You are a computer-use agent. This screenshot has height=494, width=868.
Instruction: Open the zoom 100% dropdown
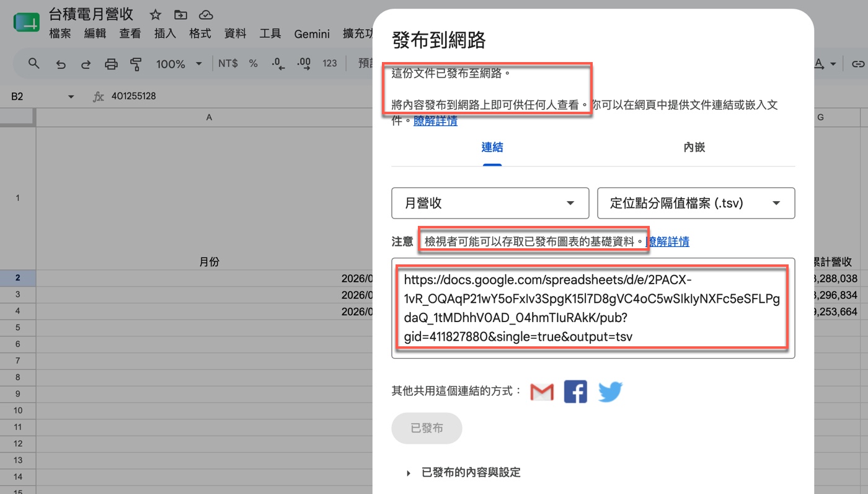[x=179, y=63]
